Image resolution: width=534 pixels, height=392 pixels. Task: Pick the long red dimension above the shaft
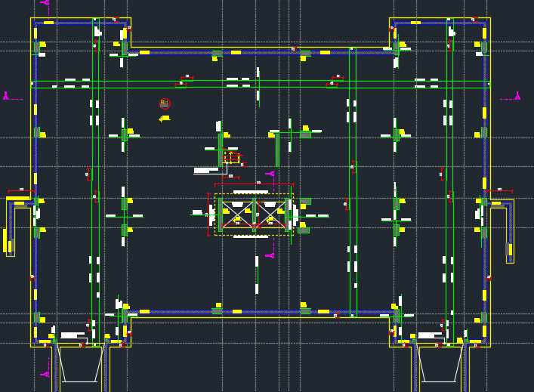click(254, 184)
